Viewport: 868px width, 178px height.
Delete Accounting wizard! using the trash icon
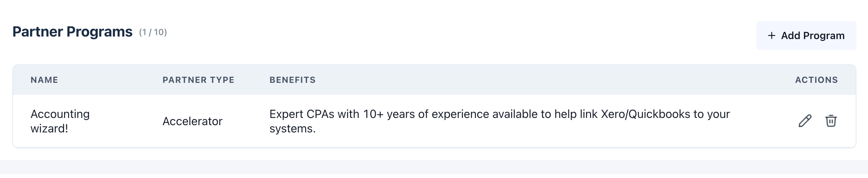[x=831, y=121]
